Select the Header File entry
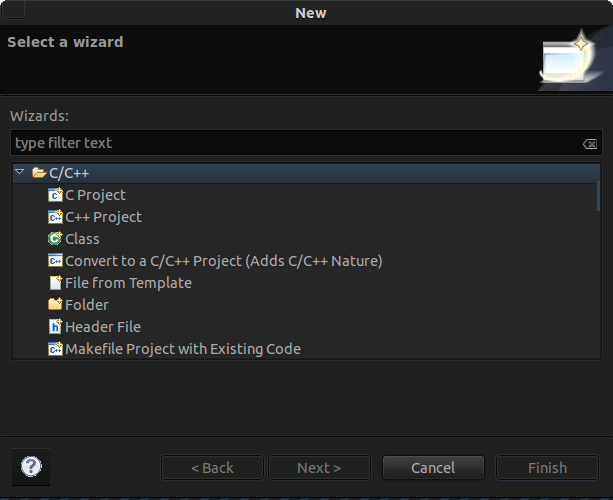The width and height of the screenshot is (613, 500). 103,327
